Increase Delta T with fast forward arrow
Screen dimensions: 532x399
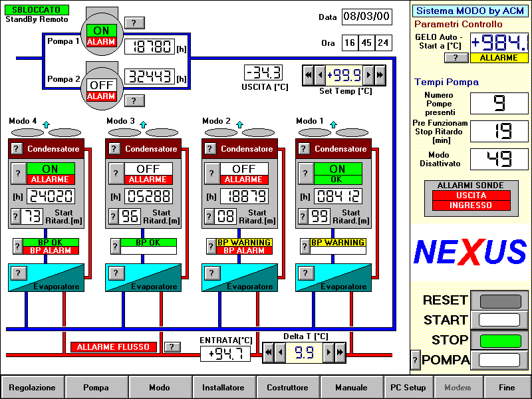point(340,352)
